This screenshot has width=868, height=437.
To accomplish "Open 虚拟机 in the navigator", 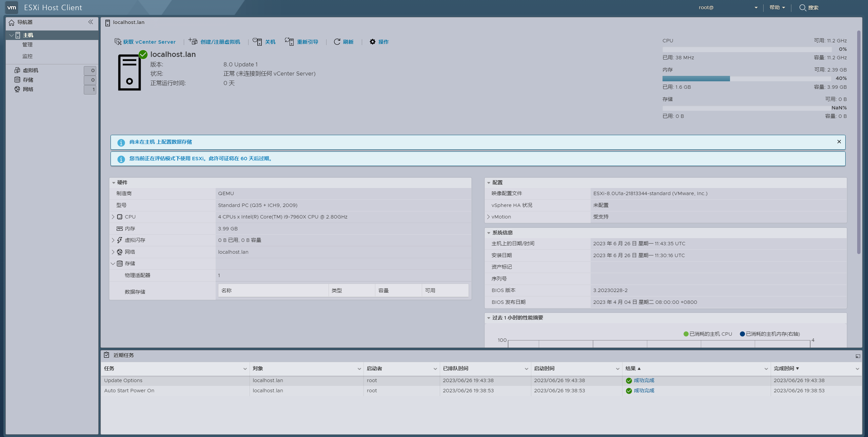I will 31,70.
